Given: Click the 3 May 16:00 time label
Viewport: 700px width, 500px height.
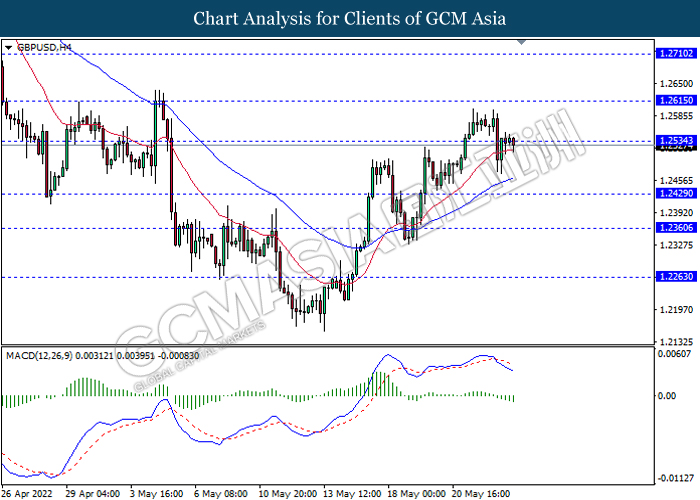Looking at the screenshot, I should pyautogui.click(x=157, y=494).
